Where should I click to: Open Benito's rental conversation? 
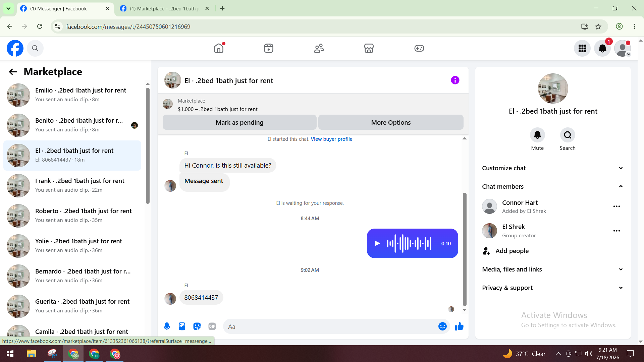pyautogui.click(x=72, y=125)
